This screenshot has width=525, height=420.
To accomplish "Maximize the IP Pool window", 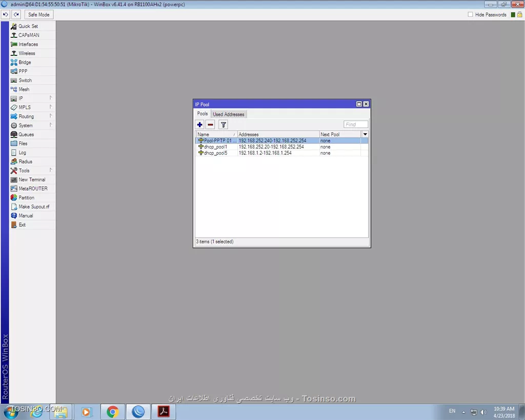I will click(359, 104).
